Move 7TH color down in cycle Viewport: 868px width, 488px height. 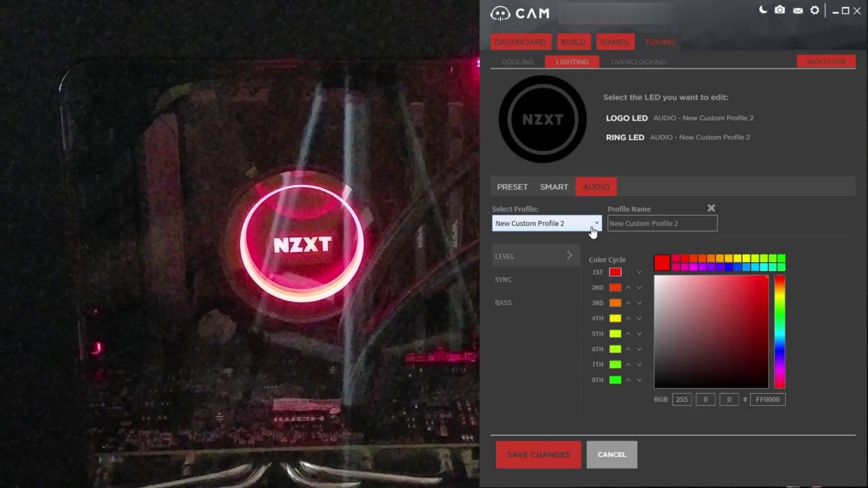(639, 365)
